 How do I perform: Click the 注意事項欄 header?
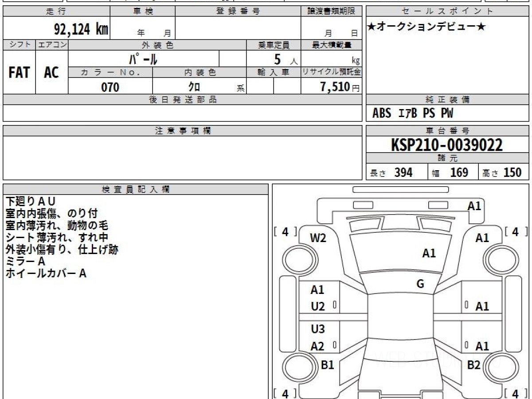182,131
